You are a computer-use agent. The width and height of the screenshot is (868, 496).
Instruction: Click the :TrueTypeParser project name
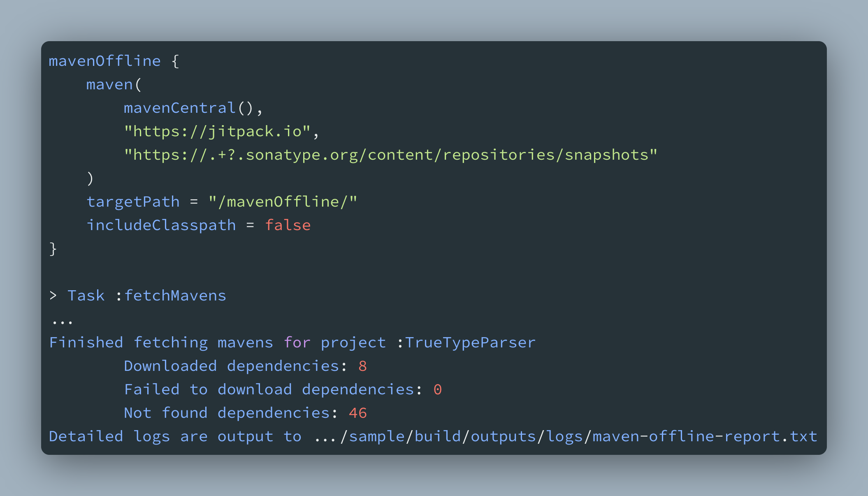tap(466, 342)
